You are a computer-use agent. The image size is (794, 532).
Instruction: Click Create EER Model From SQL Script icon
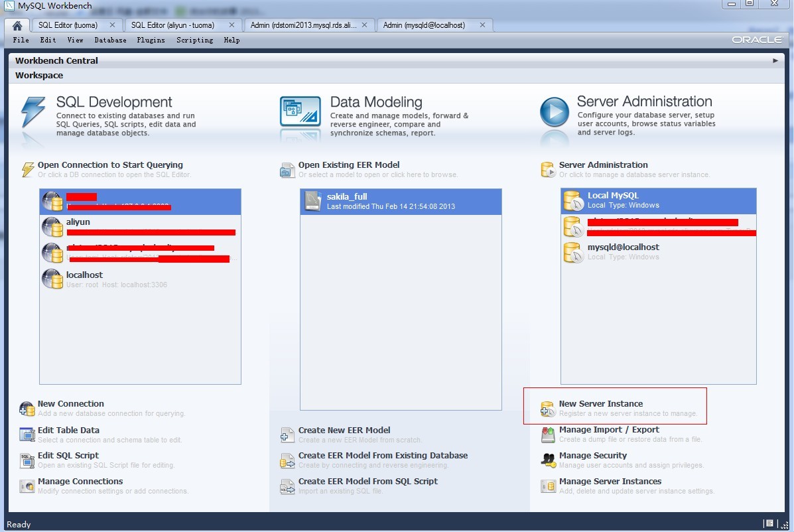(287, 486)
